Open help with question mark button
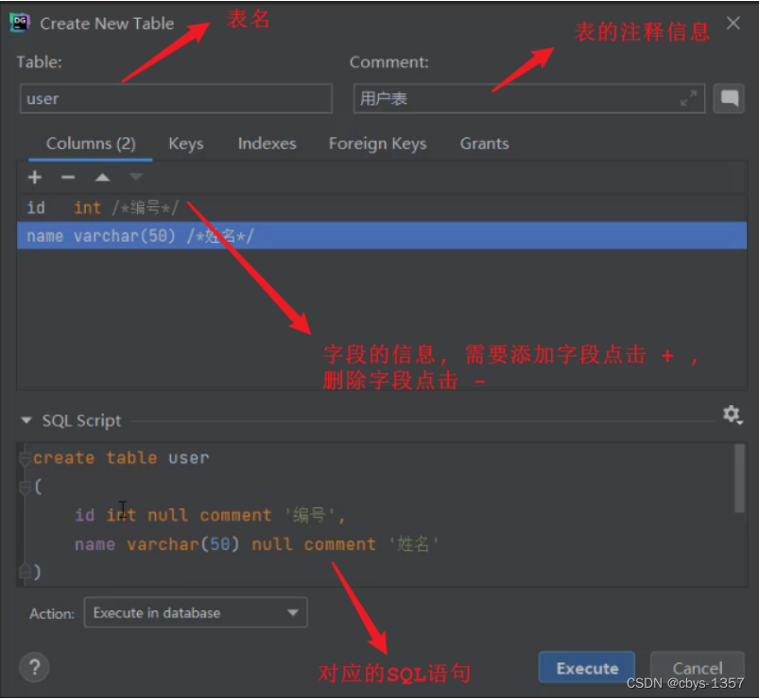 [34, 667]
